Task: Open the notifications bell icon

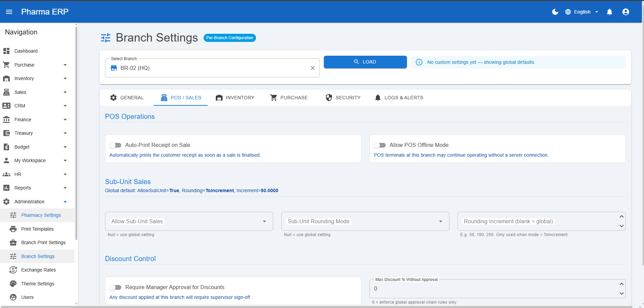Action: tap(609, 12)
